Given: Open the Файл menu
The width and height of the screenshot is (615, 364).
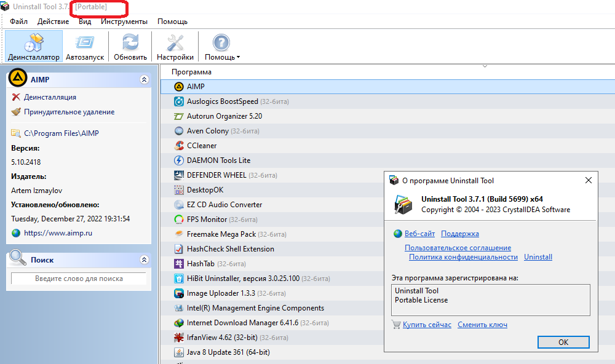Looking at the screenshot, I should [19, 22].
